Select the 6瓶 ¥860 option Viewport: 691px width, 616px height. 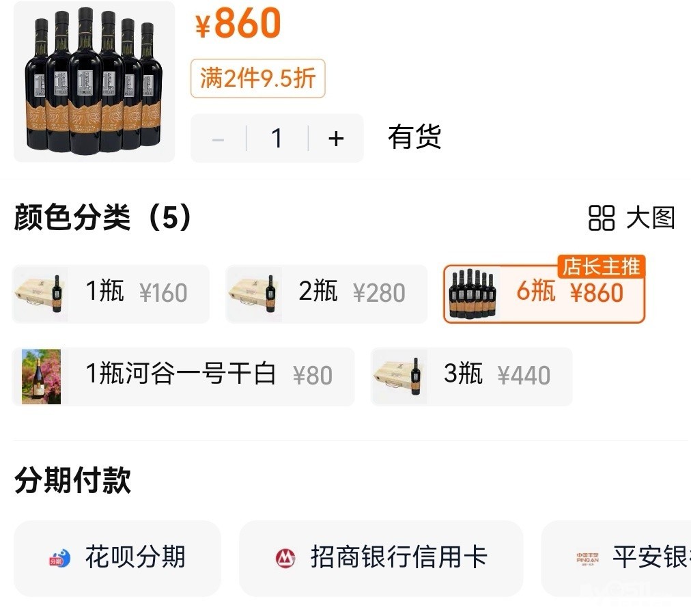point(544,294)
